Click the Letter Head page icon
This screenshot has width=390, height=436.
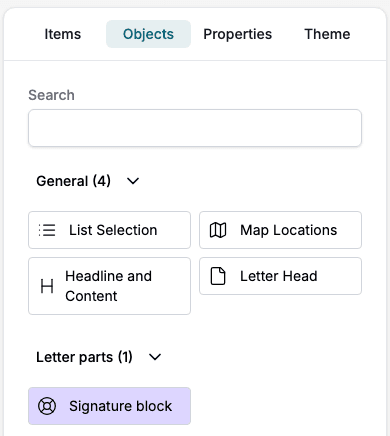click(218, 276)
